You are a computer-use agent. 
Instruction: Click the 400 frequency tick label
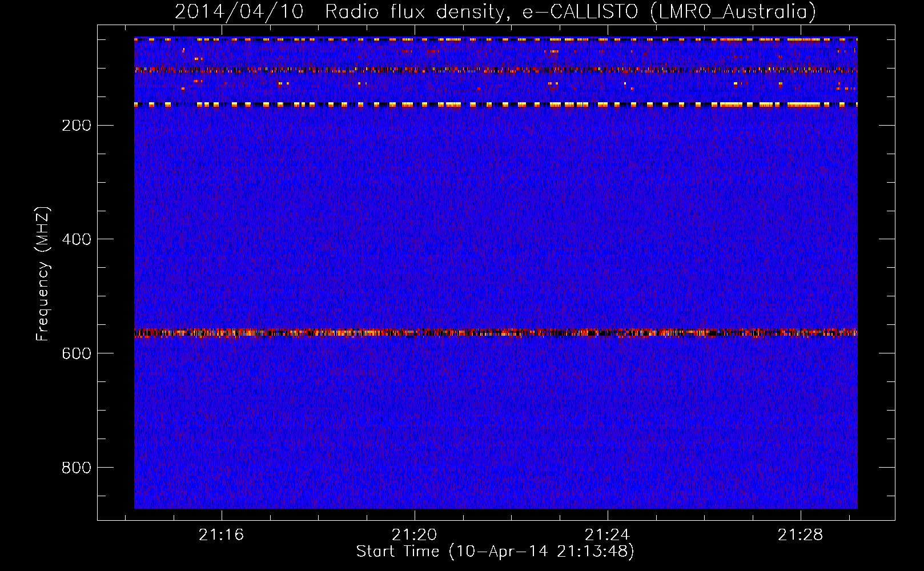[77, 240]
